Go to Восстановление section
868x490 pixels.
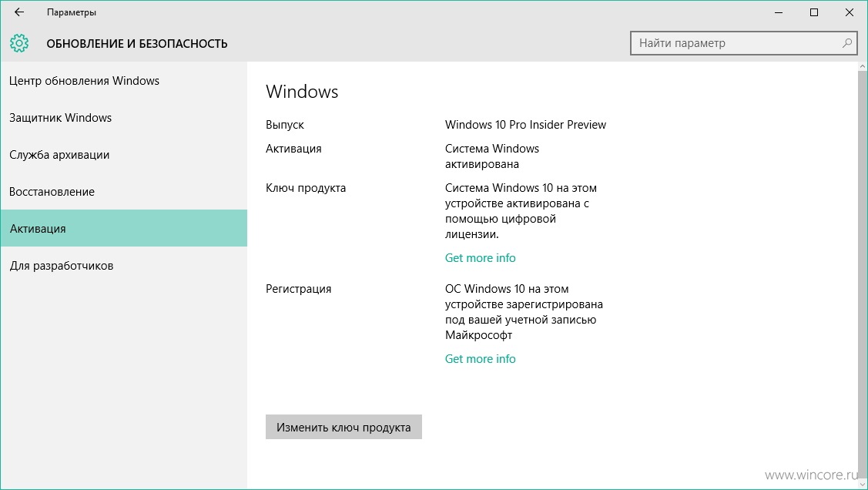(123, 192)
